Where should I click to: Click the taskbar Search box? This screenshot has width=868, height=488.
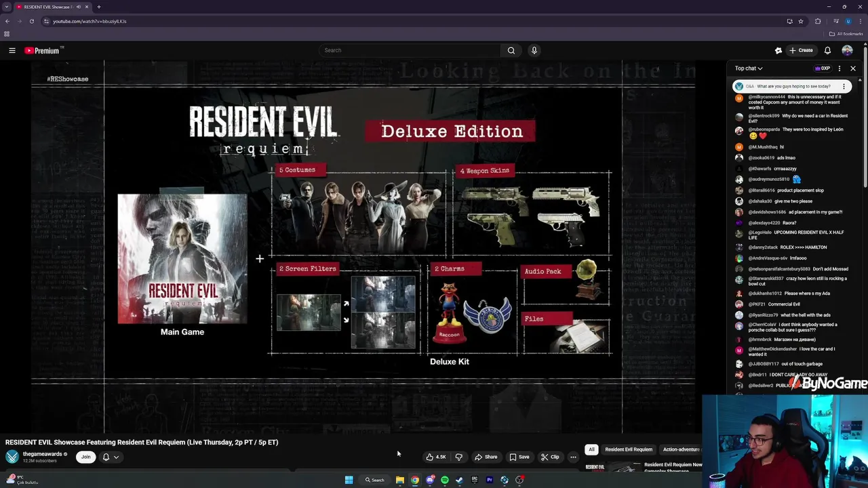[x=375, y=480]
